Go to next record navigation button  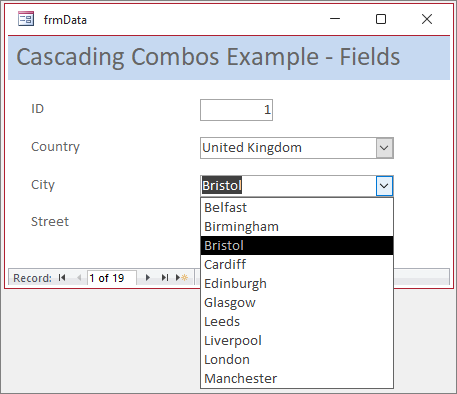pos(148,277)
